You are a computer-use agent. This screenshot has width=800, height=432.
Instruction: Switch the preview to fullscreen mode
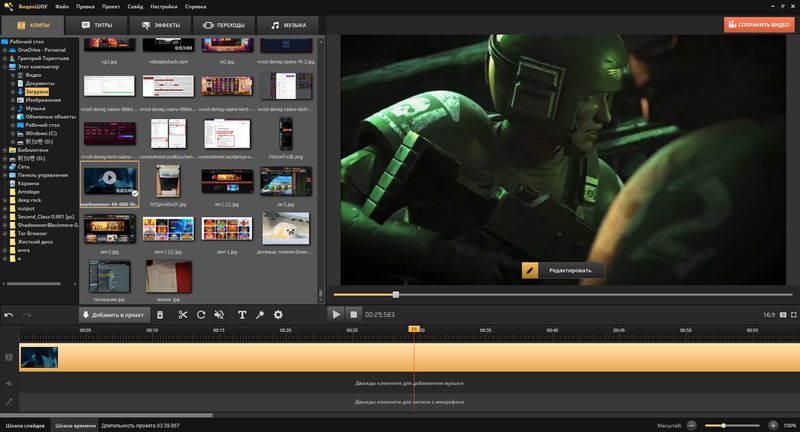pos(793,315)
